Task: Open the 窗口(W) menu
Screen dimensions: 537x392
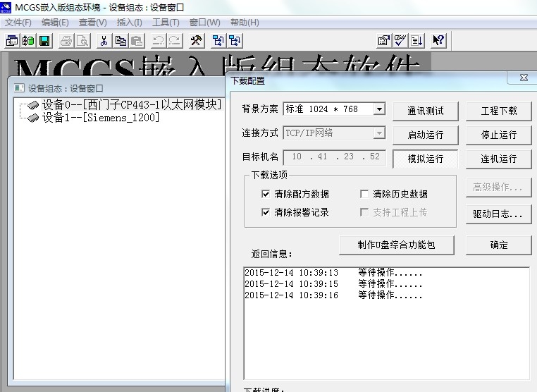Action: (205, 23)
